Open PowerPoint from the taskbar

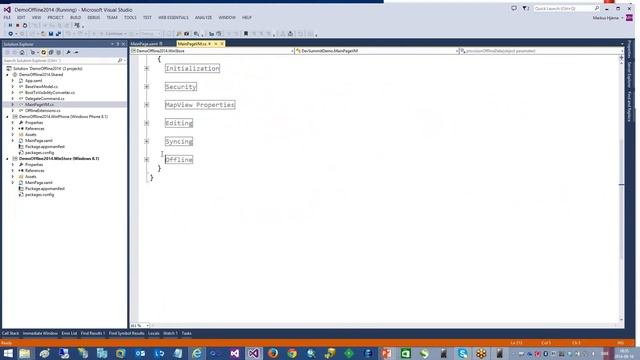click(387, 353)
